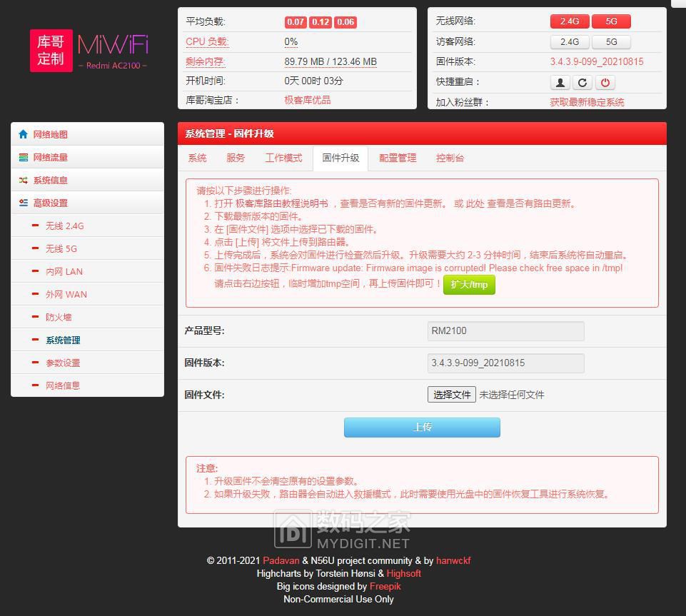Toggle the guest network 5G button

tap(611, 41)
